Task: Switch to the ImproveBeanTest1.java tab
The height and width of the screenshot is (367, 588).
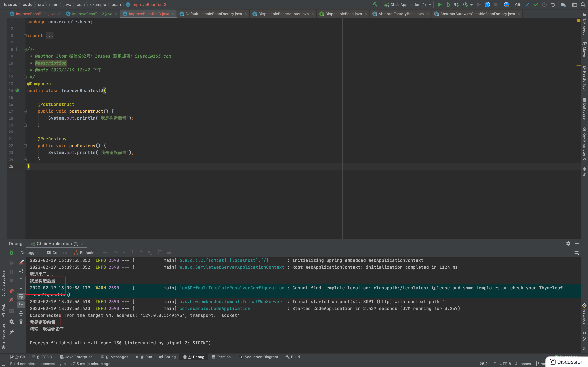Action: [35, 14]
